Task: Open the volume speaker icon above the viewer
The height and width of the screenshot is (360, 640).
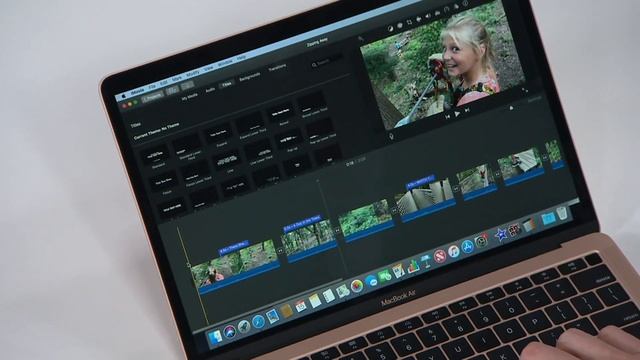Action: click(428, 16)
